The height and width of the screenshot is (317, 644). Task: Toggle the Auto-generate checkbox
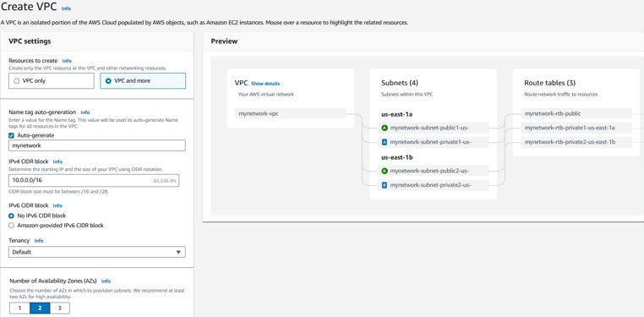point(12,135)
